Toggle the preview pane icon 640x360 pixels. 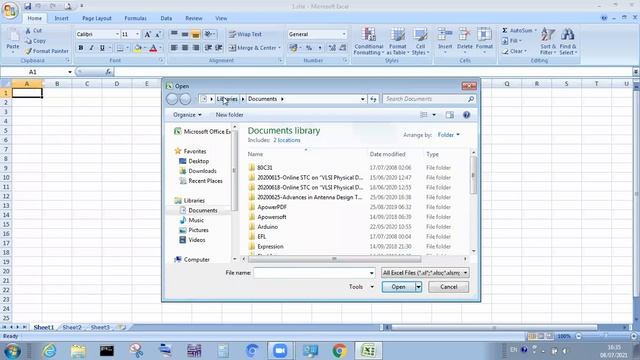pyautogui.click(x=450, y=115)
